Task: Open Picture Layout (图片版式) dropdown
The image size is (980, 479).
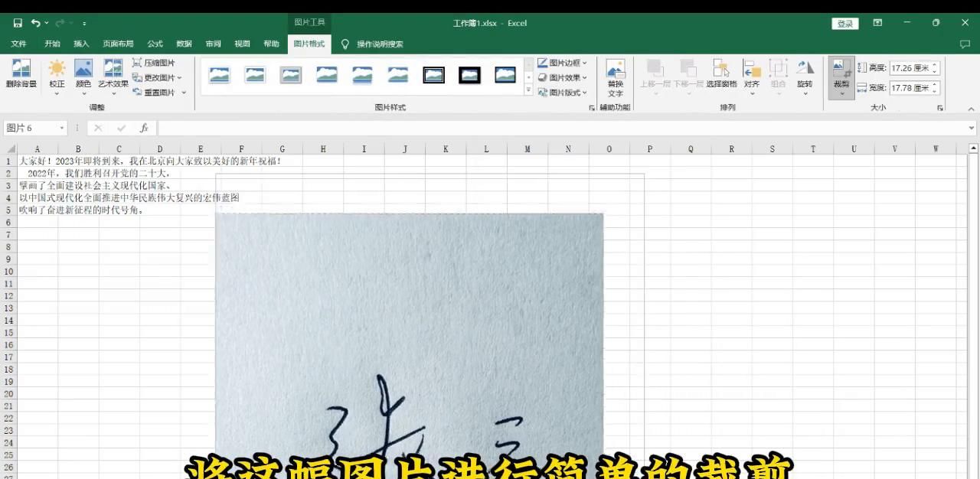Action: pyautogui.click(x=562, y=92)
